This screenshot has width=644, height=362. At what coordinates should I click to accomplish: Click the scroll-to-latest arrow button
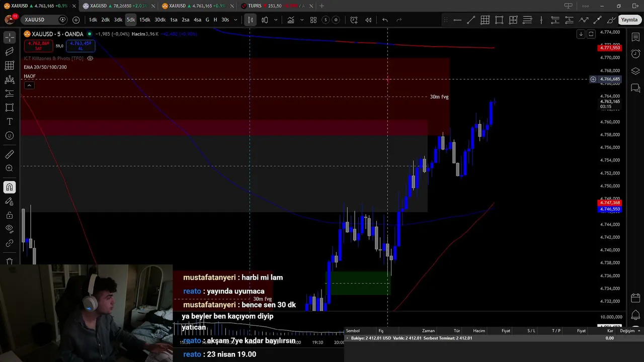tap(581, 34)
